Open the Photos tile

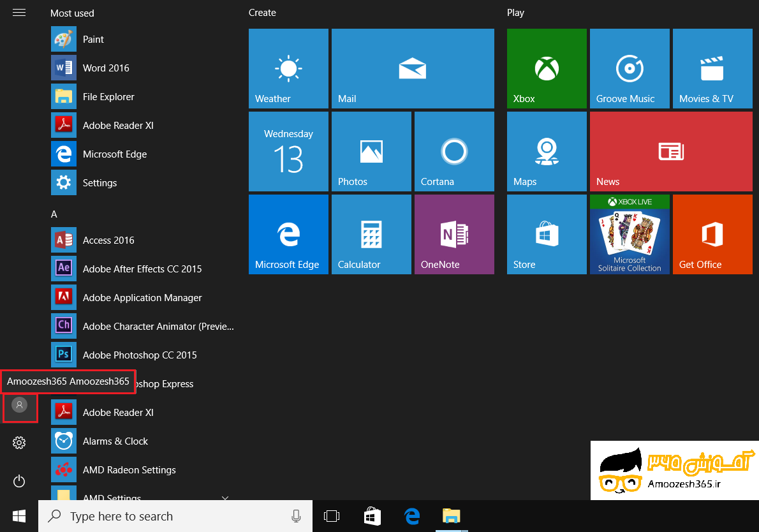(x=371, y=152)
